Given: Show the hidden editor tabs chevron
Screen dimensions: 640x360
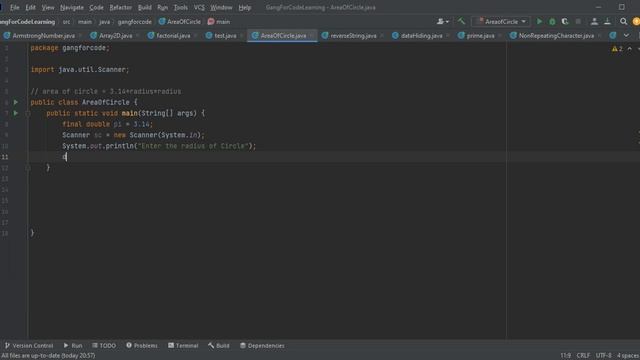Looking at the screenshot, I should coord(626,36).
